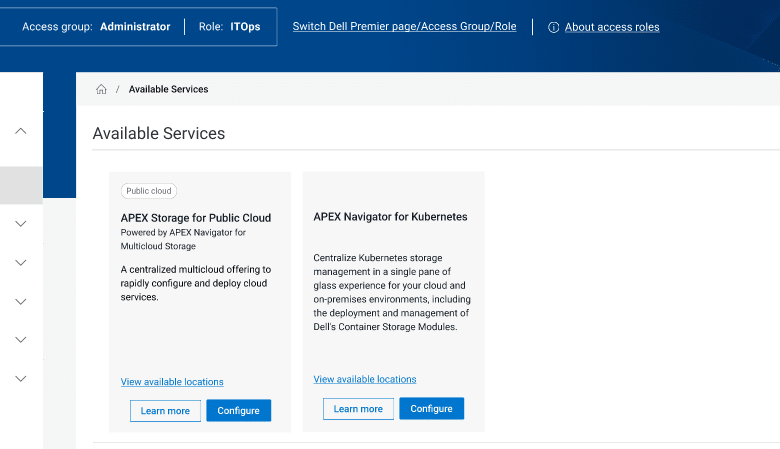780x449 pixels.
Task: Click 'Powered by APEX Navigator for Multicloud Storage' subtitle
Action: [x=183, y=239]
